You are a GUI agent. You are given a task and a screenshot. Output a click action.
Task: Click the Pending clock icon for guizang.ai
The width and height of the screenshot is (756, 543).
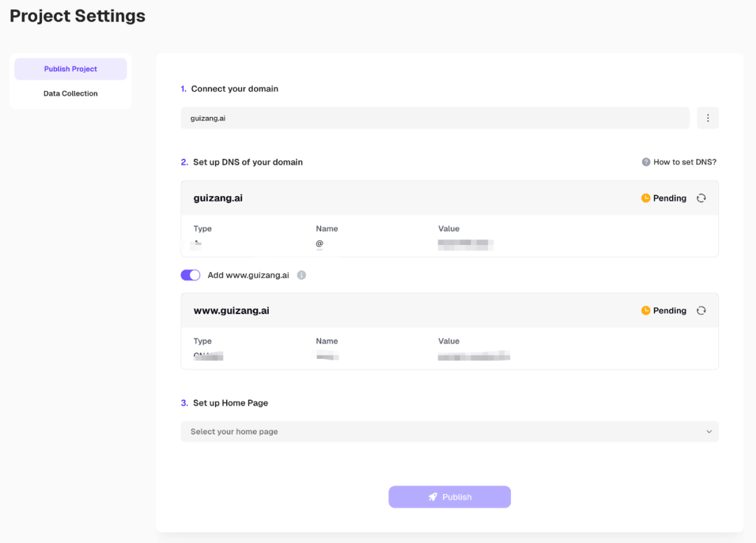pyautogui.click(x=645, y=198)
